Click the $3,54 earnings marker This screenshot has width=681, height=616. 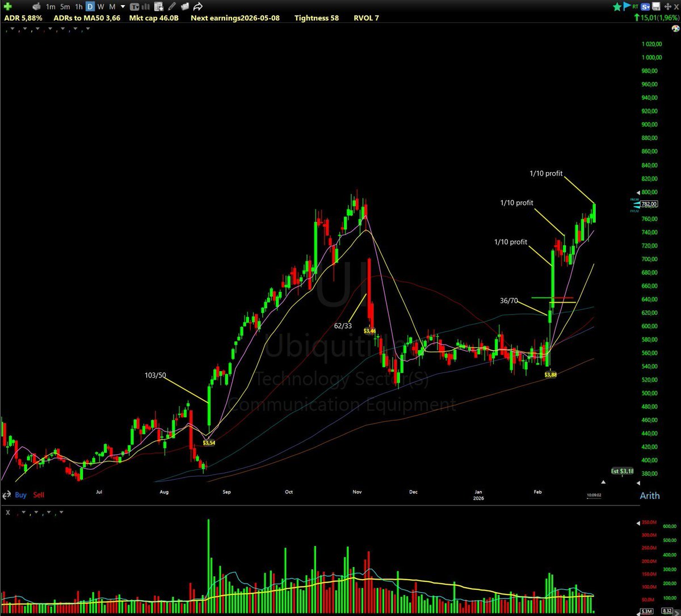(x=208, y=442)
